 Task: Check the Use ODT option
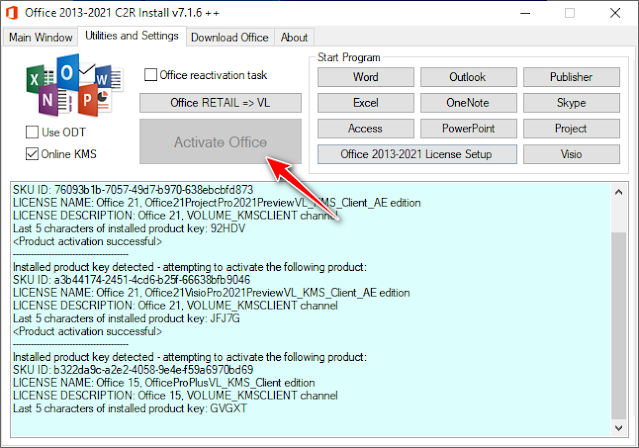pyautogui.click(x=32, y=132)
